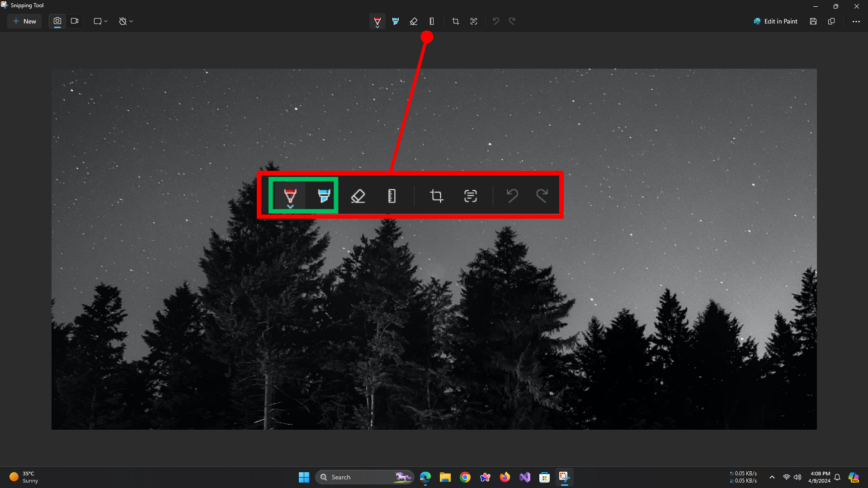The width and height of the screenshot is (868, 488).
Task: Select the blue highlighter tool
Action: tap(396, 21)
